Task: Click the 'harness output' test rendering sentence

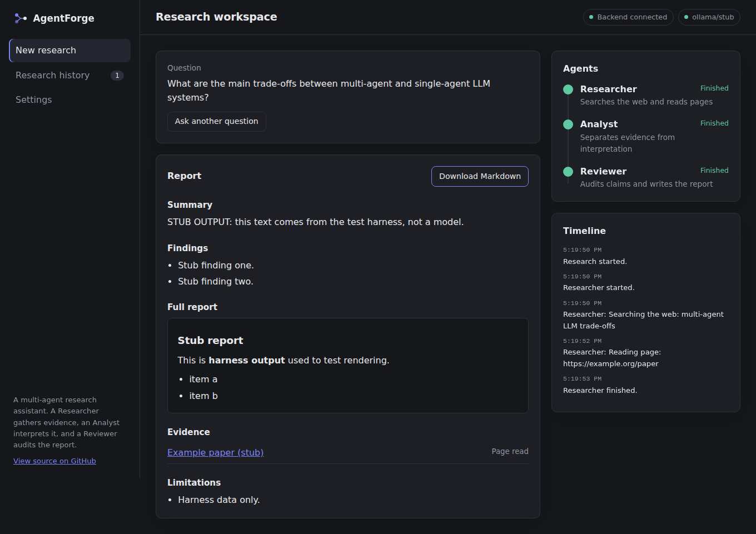Action: tap(283, 360)
